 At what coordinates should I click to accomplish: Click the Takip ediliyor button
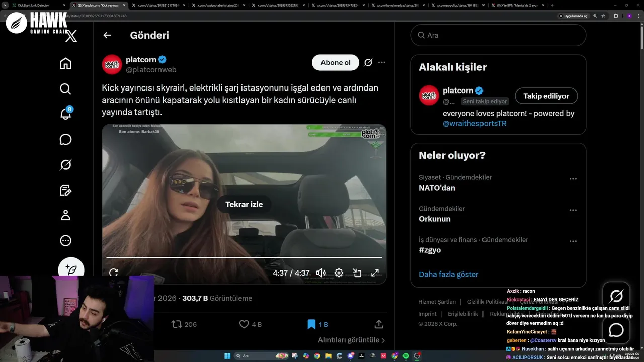click(546, 96)
